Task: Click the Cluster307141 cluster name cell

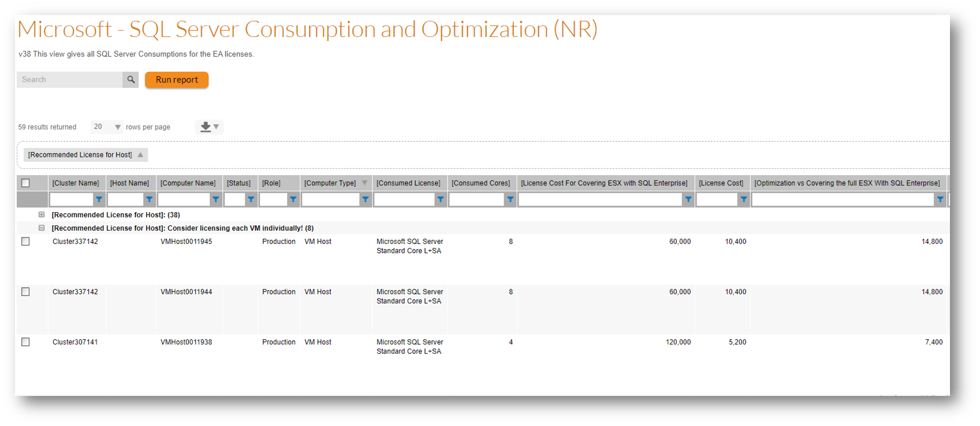Action: click(75, 342)
